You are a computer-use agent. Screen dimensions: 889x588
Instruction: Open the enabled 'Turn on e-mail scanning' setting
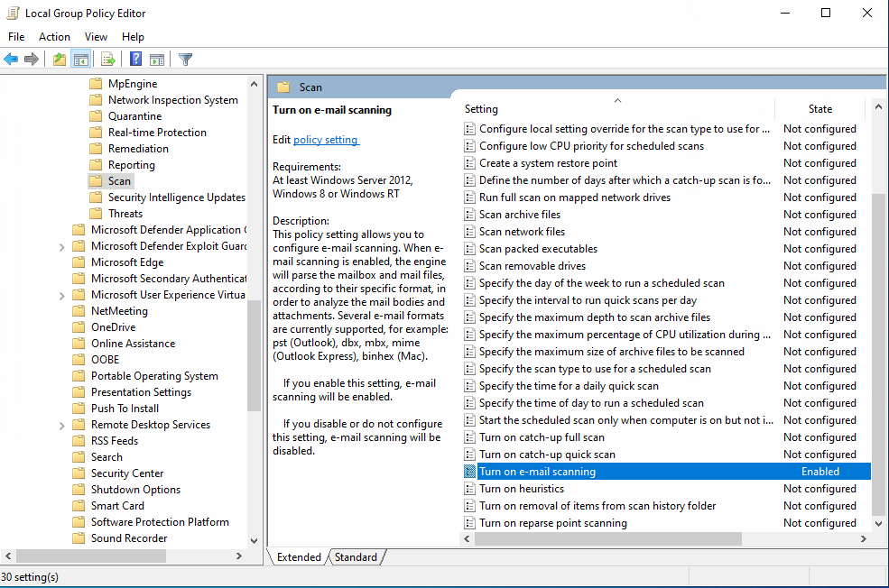tap(537, 471)
